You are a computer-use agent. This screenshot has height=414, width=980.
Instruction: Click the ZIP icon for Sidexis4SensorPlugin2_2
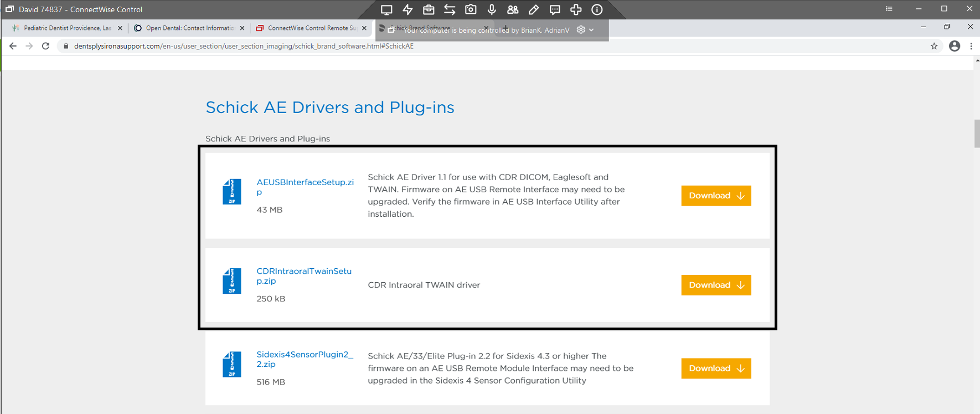coord(232,364)
